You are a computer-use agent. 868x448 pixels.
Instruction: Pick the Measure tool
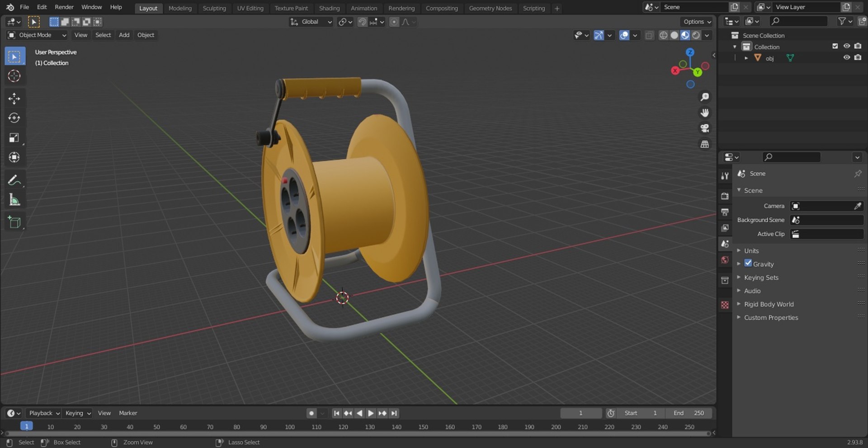click(14, 200)
